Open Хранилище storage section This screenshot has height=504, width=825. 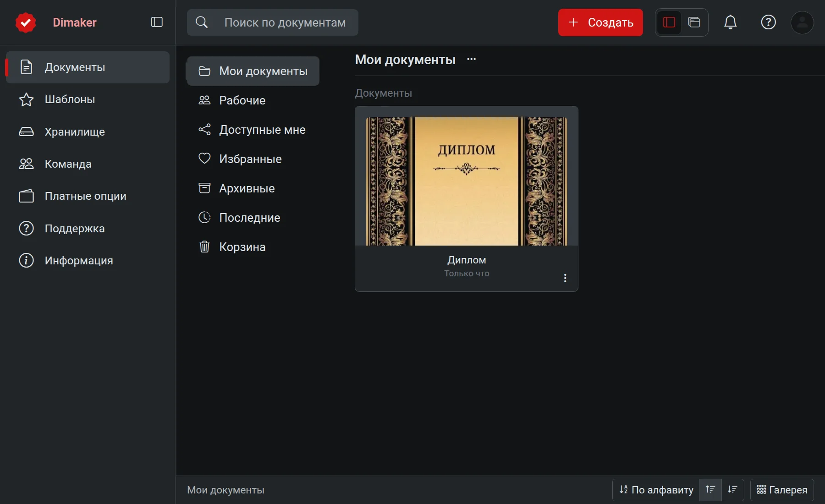(88, 132)
